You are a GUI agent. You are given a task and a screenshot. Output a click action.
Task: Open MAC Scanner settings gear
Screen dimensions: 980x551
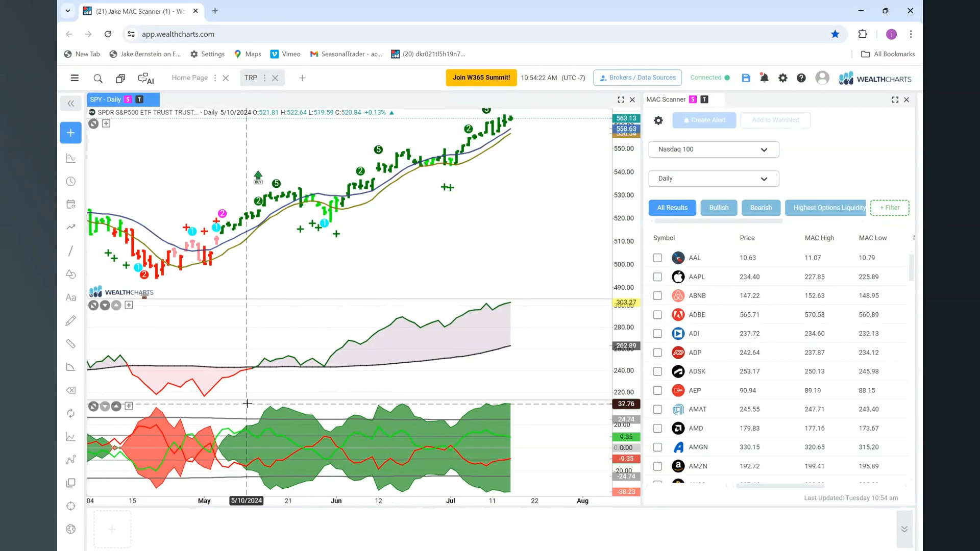[658, 120]
